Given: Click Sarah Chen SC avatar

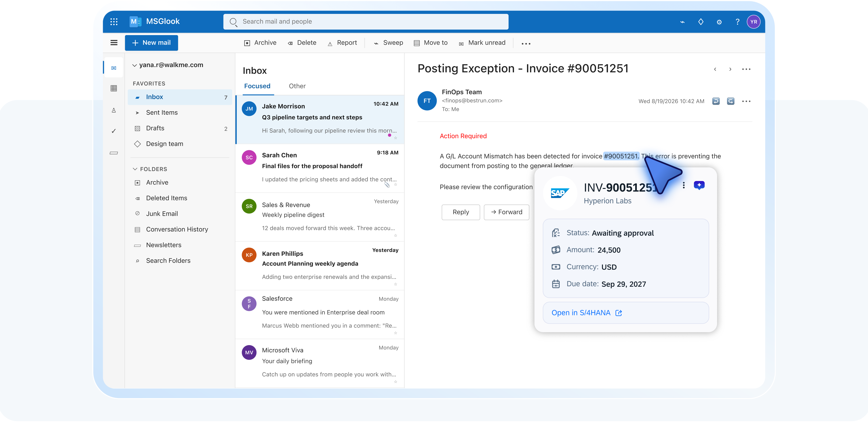Looking at the screenshot, I should [x=249, y=157].
